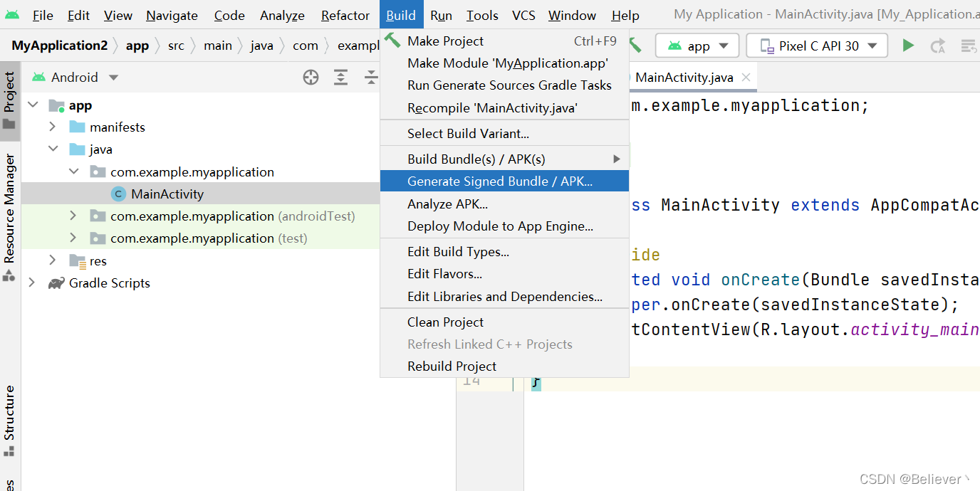980x491 pixels.
Task: Open the Refactor menu
Action: 345,15
